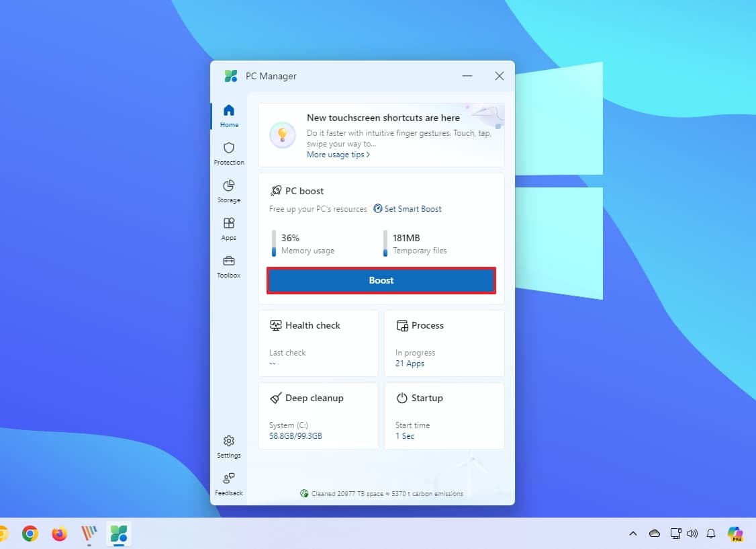Switch to the Apps section
Viewport: 756px width, 549px height.
tap(229, 228)
